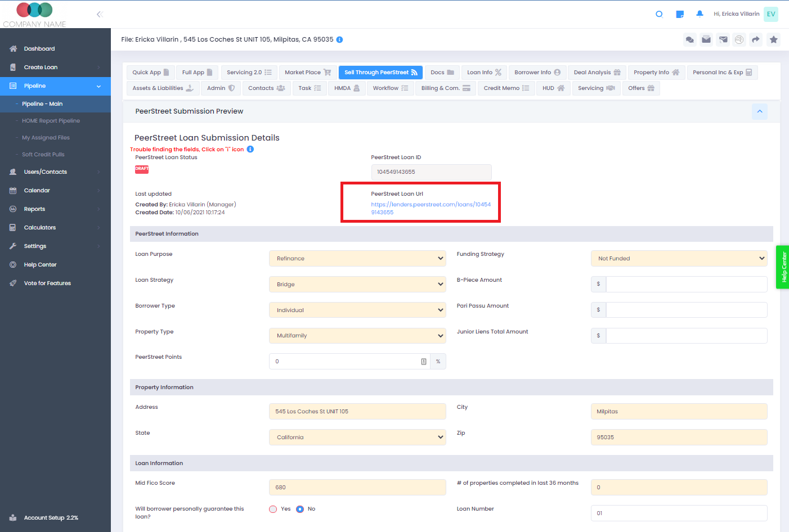Collapse sidebar using double chevron icon
Image resolution: width=789 pixels, height=532 pixels.
[100, 14]
